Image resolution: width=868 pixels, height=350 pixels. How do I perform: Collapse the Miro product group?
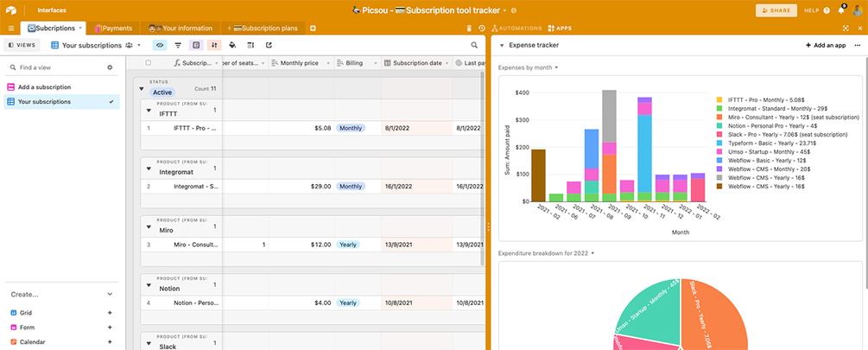pos(149,227)
